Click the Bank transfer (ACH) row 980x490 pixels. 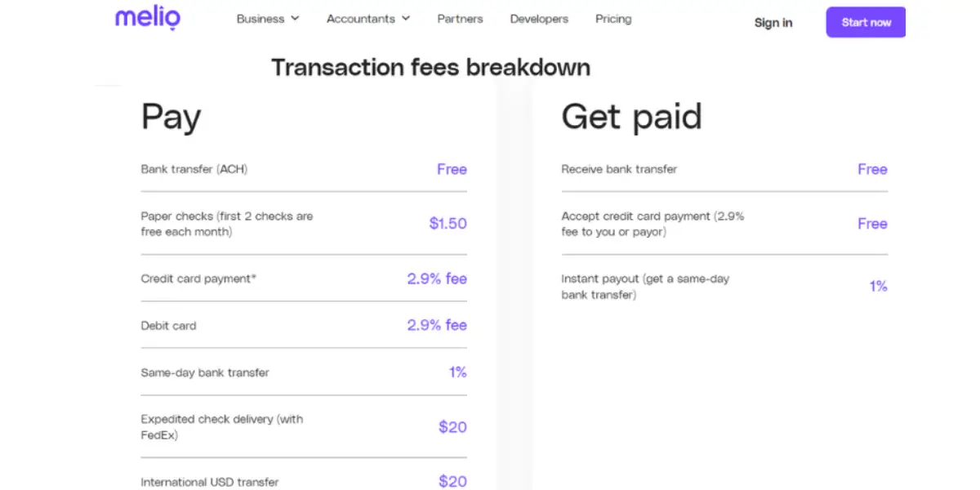click(304, 169)
